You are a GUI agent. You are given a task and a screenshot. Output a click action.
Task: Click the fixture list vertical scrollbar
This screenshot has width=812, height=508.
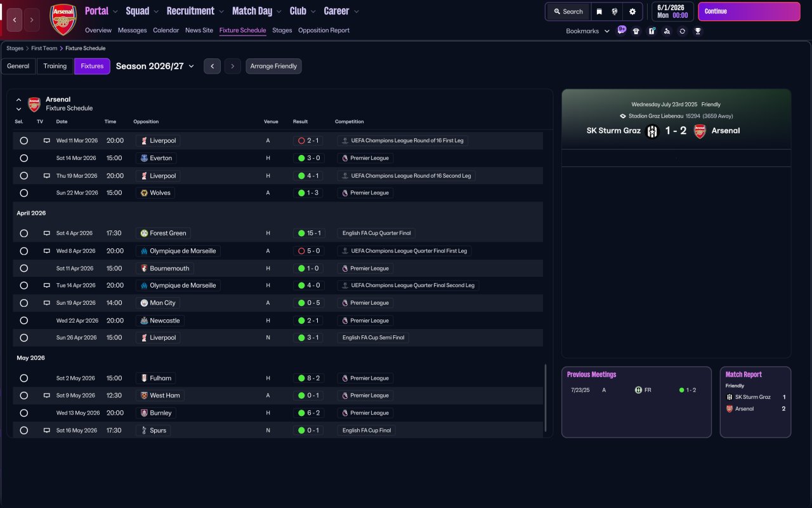click(545, 397)
